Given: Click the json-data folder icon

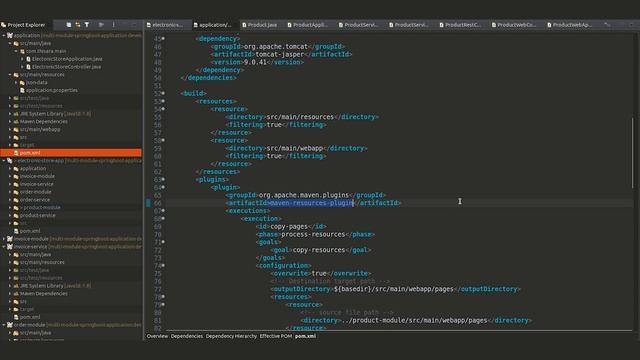Looking at the screenshot, I should pyautogui.click(x=22, y=82).
